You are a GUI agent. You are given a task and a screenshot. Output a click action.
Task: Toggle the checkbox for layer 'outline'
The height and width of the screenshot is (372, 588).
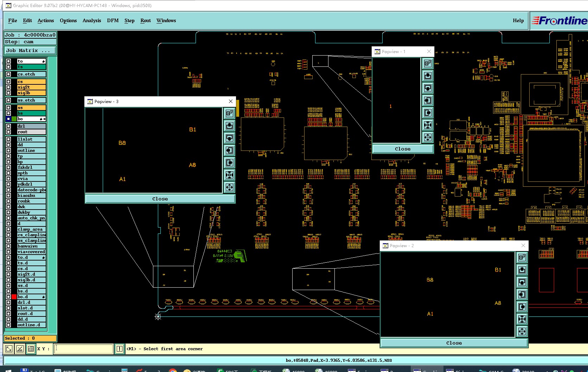pyautogui.click(x=8, y=150)
